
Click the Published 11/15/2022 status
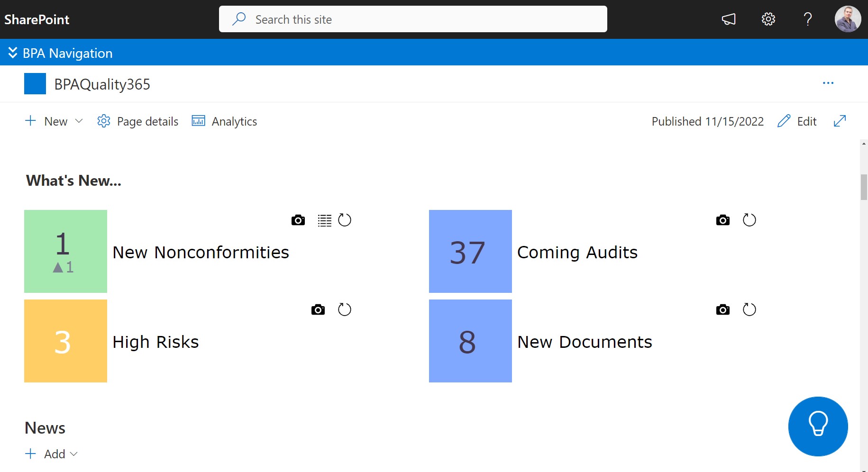tap(708, 121)
